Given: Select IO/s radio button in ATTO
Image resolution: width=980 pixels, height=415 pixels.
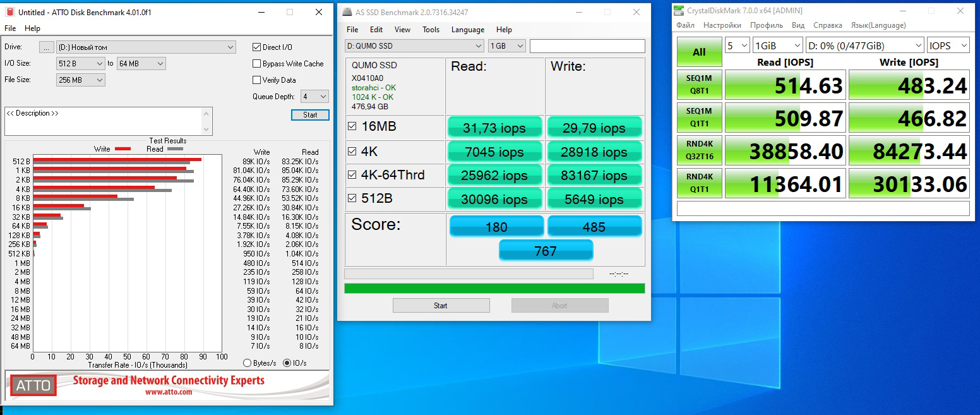Looking at the screenshot, I should (287, 363).
